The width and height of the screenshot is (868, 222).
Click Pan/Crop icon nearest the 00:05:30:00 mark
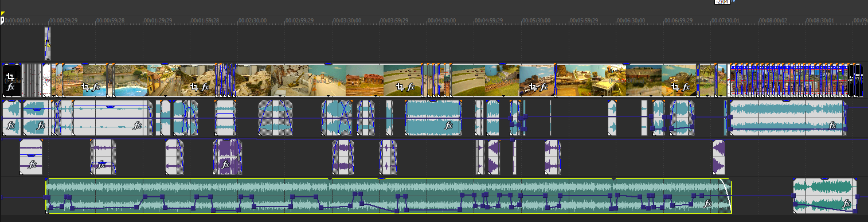(x=533, y=87)
